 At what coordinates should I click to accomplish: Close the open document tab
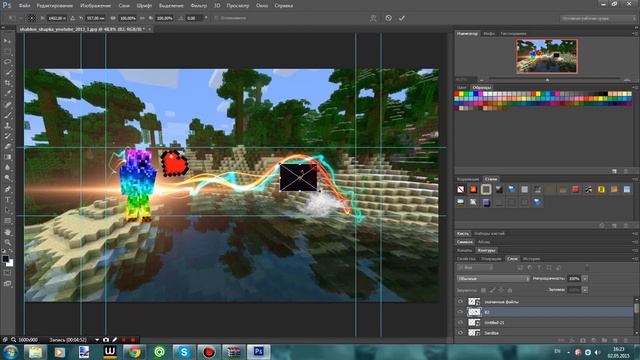[149, 29]
